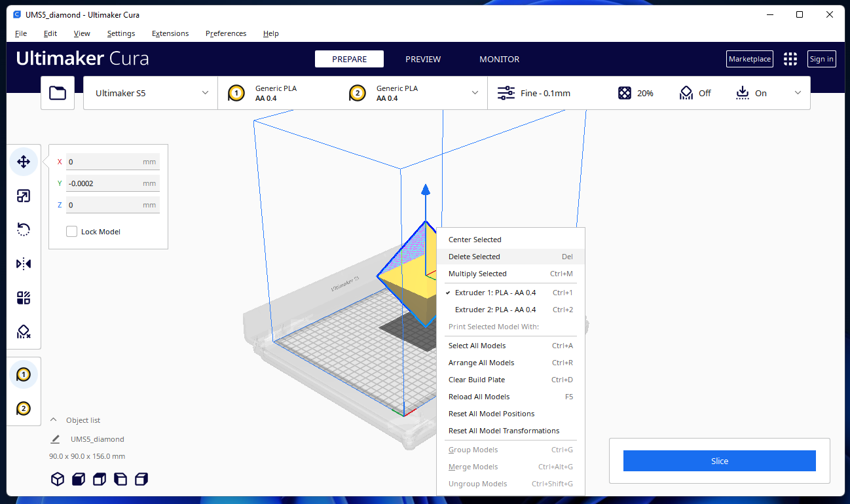Open the Preferences menu
Screen dimensions: 850x504
pyautogui.click(x=226, y=33)
